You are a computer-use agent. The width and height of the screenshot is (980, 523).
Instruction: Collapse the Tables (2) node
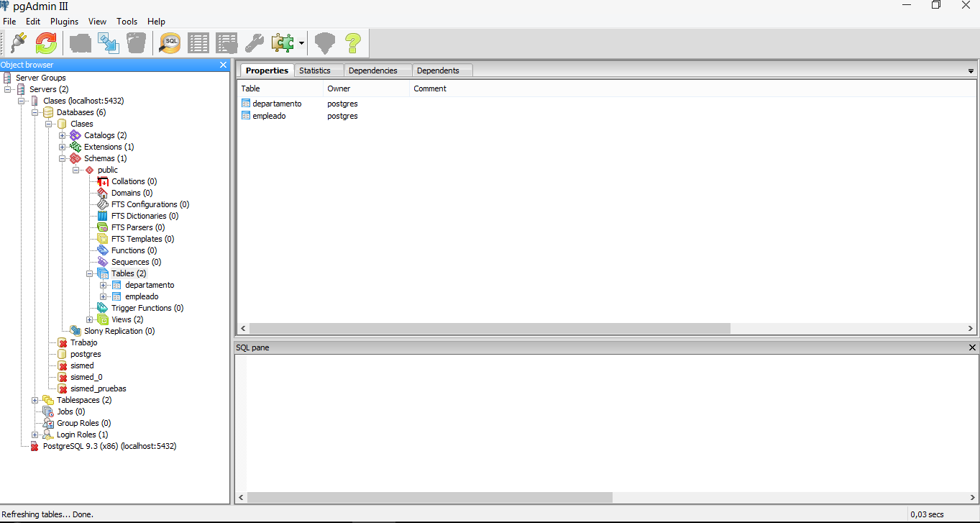[x=89, y=273]
